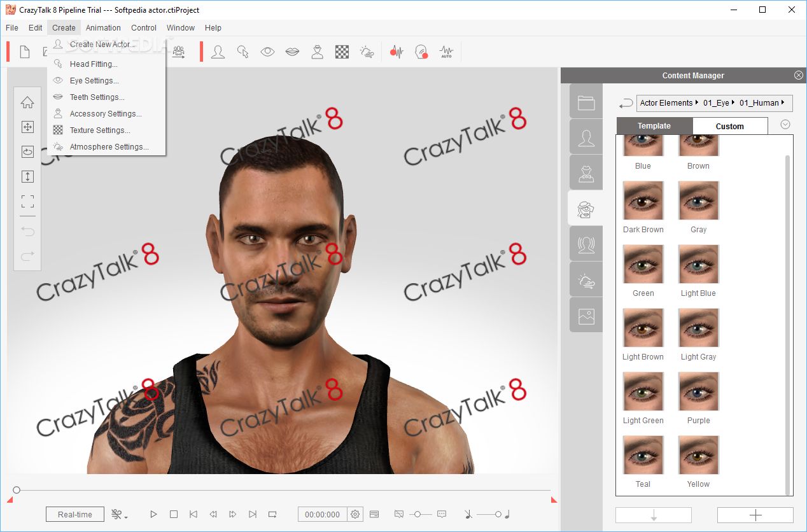This screenshot has height=532, width=807.
Task: Open the Background image tab in Content Manager
Action: point(586,316)
